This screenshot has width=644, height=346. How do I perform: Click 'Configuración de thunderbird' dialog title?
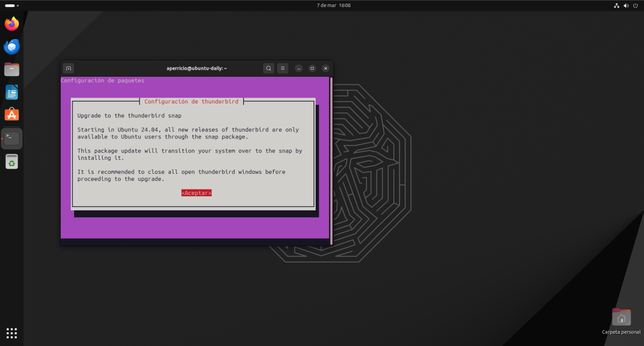(192, 101)
